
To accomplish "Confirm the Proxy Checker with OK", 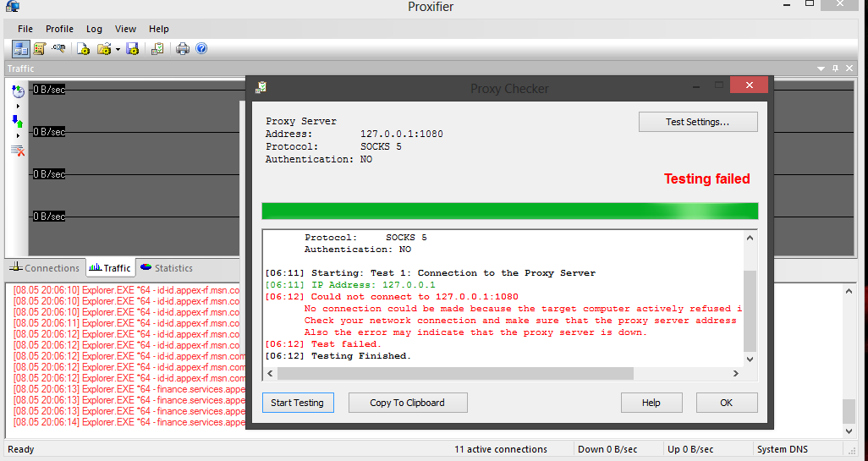I will [726, 403].
